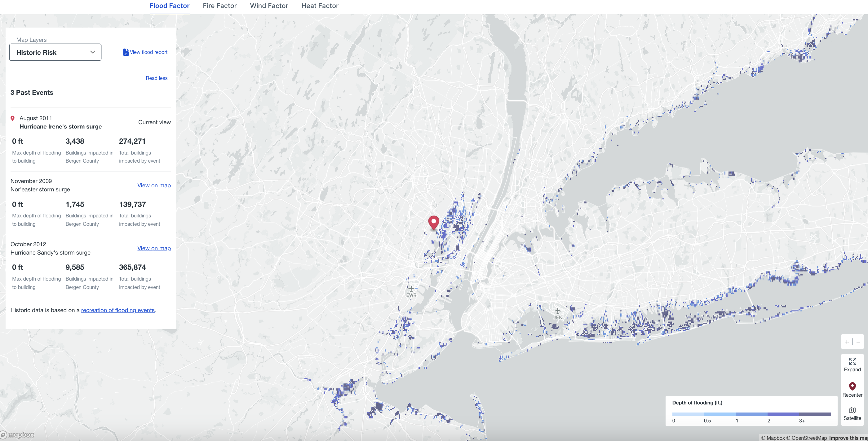Switch to the Fire Factor tab
The height and width of the screenshot is (441, 868).
219,6
